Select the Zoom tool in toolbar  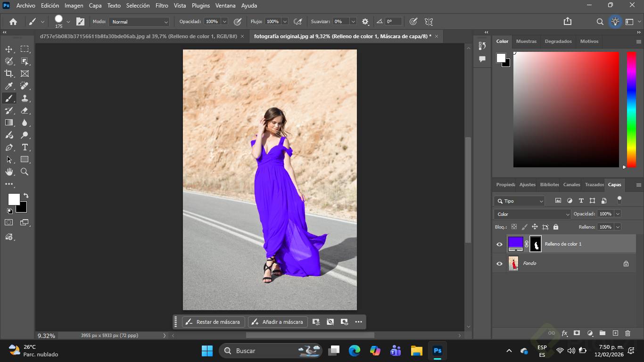point(25,172)
